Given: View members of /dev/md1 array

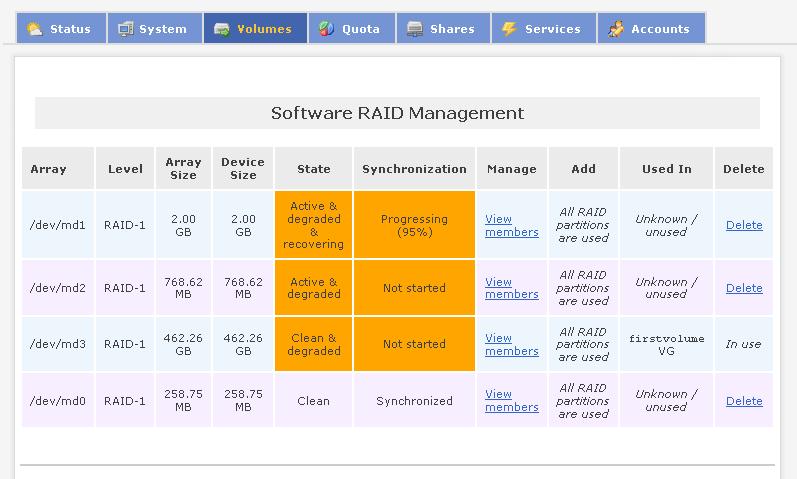Looking at the screenshot, I should pyautogui.click(x=511, y=225).
